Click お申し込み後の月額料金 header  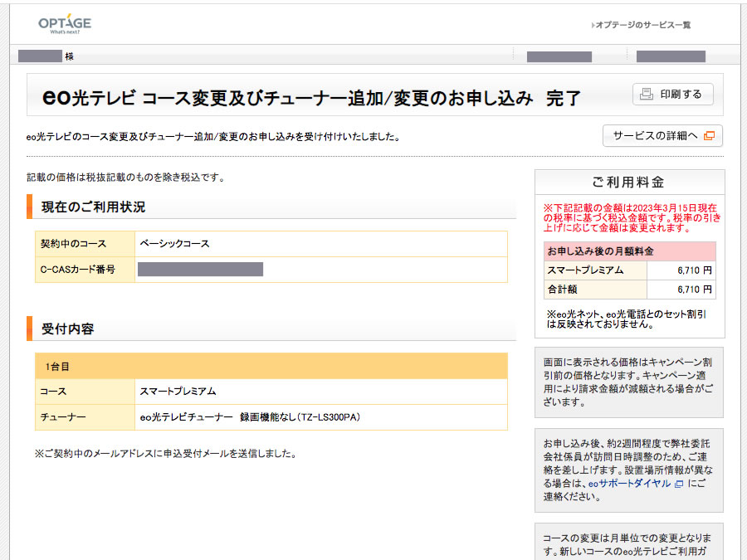pos(630,251)
